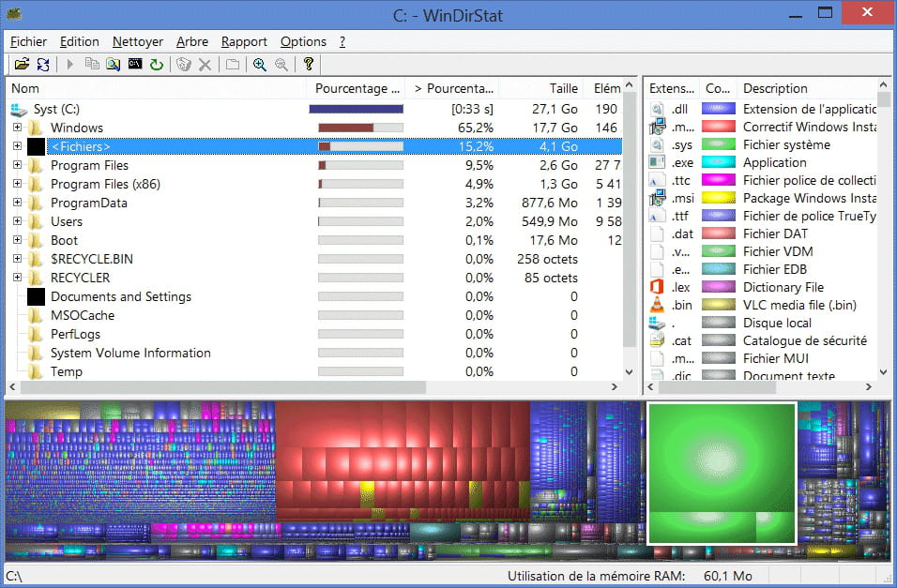The height and width of the screenshot is (588, 897).
Task: Expand the Program Files (x86) node
Action: pyautogui.click(x=17, y=184)
